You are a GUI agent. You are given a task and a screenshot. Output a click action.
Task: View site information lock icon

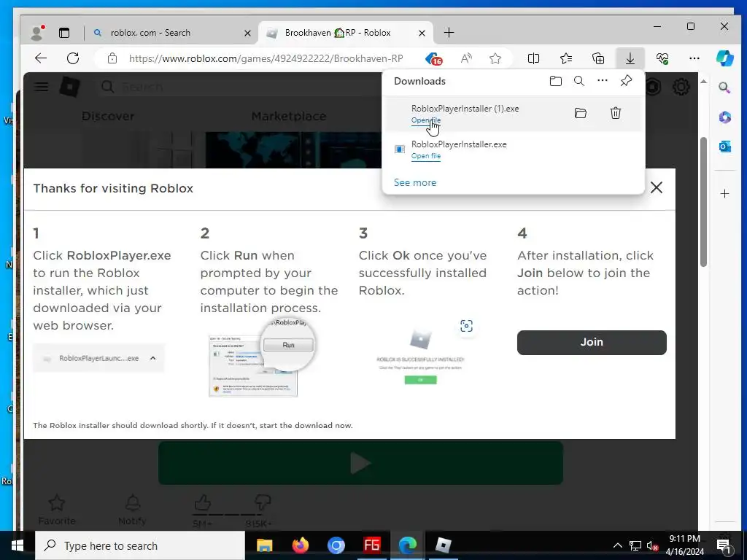(x=112, y=58)
